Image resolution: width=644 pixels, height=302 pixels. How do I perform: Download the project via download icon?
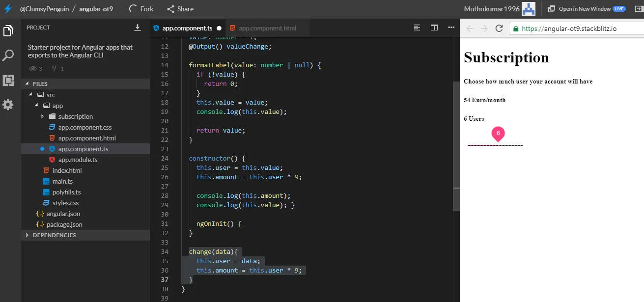coord(138,27)
